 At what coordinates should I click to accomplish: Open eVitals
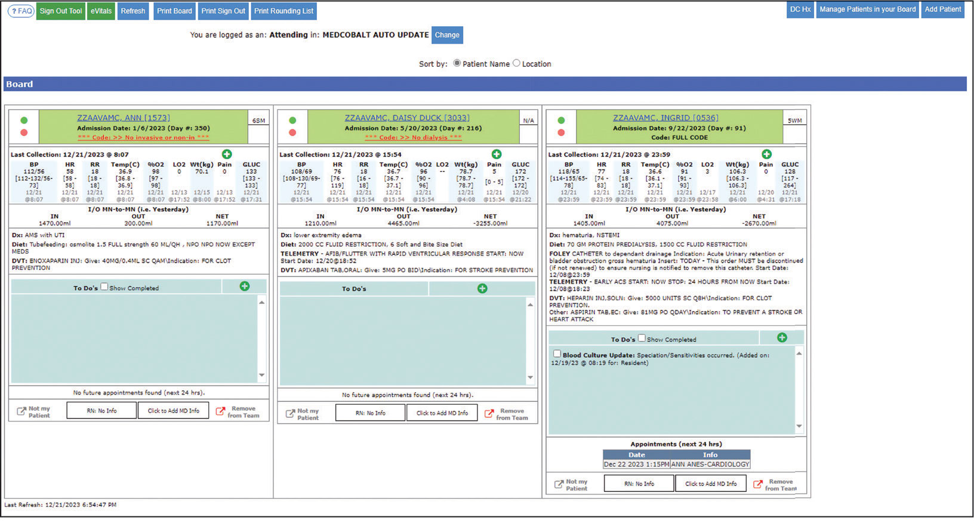click(x=101, y=11)
